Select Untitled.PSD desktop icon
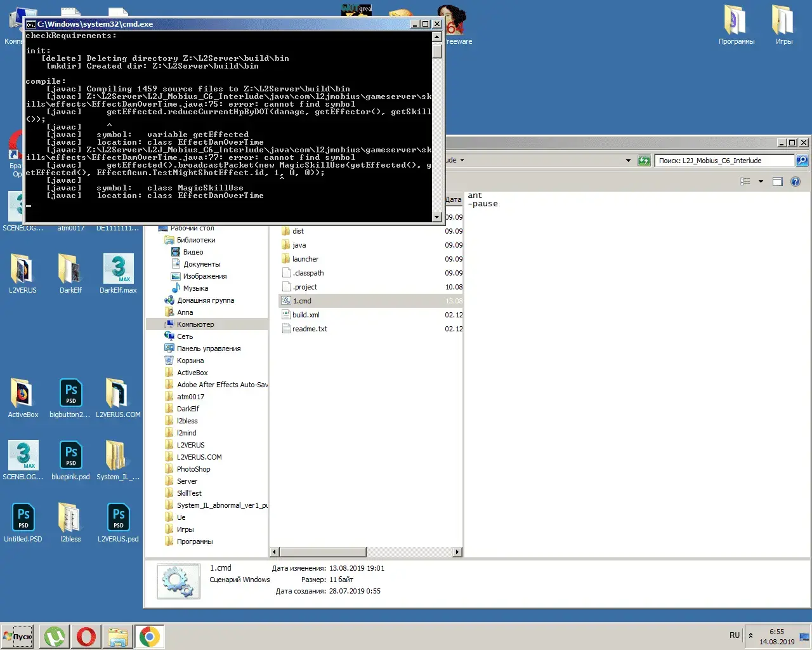The width and height of the screenshot is (812, 650). 23,522
